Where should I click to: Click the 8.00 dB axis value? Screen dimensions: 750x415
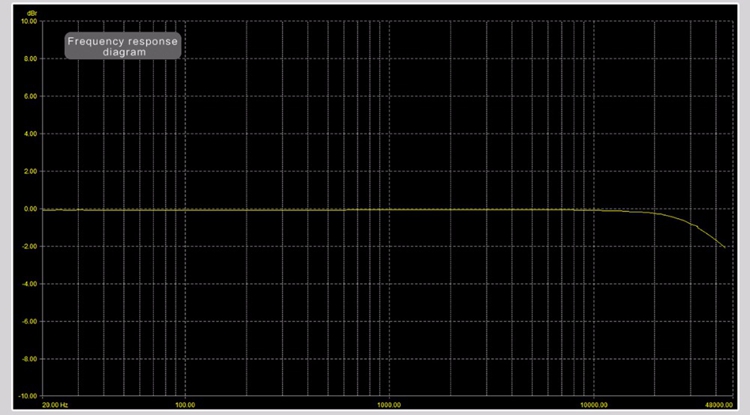point(31,59)
